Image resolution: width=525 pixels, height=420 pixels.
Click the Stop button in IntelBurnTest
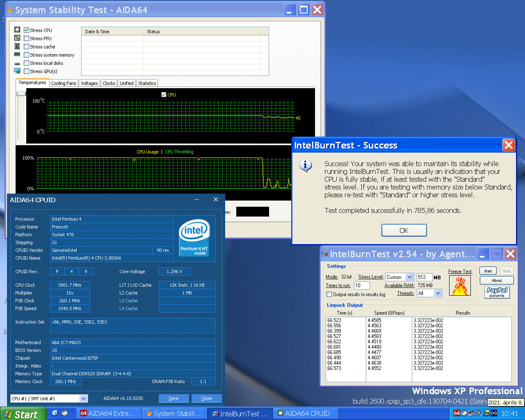tap(507, 271)
